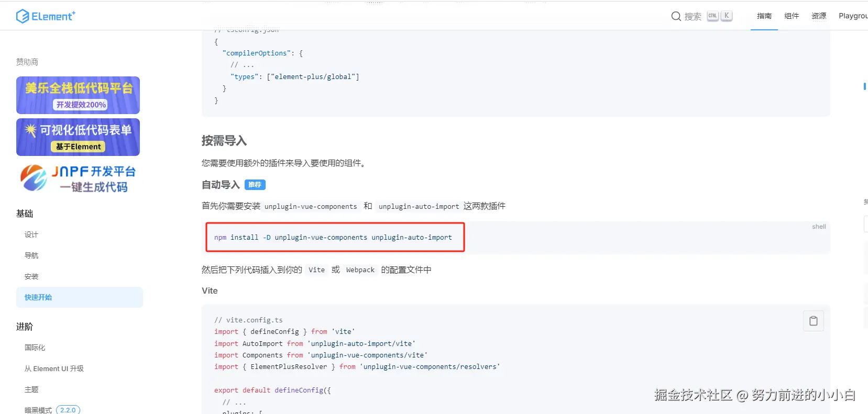Image resolution: width=868 pixels, height=414 pixels.
Task: Click the 2.2.0 version tag
Action: pyautogui.click(x=68, y=410)
